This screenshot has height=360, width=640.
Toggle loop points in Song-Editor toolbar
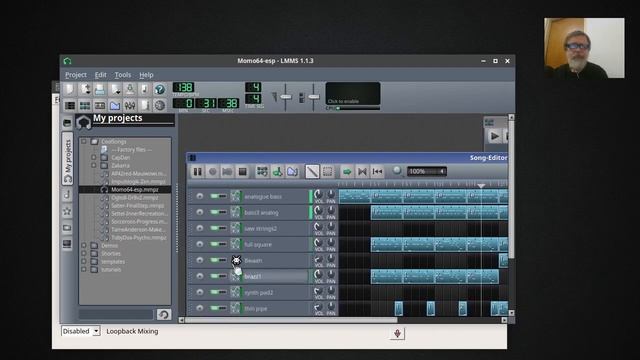[x=362, y=171]
